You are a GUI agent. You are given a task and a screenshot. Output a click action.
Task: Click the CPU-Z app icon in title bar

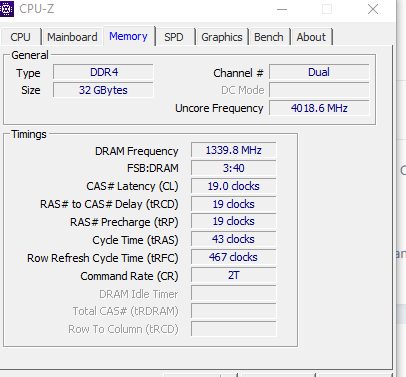tap(6, 9)
